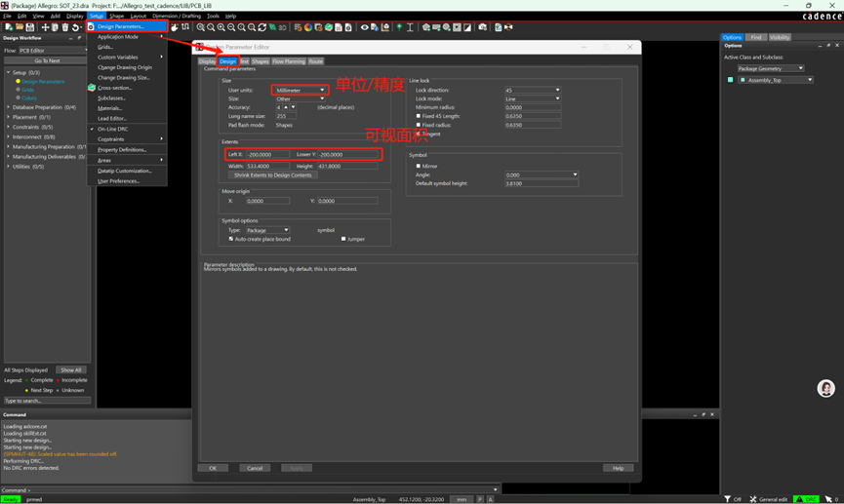Toggle On-Line DRC in Setup menu
This screenshot has height=504, width=844.
tap(112, 129)
